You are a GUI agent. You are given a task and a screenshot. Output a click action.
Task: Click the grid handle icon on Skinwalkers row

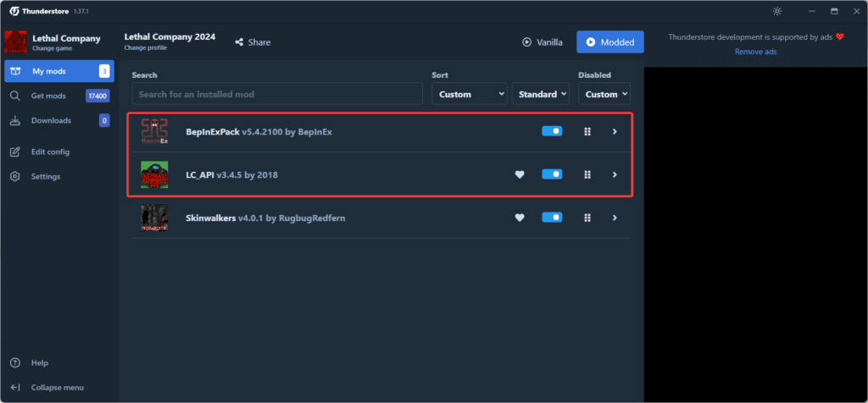pos(587,218)
